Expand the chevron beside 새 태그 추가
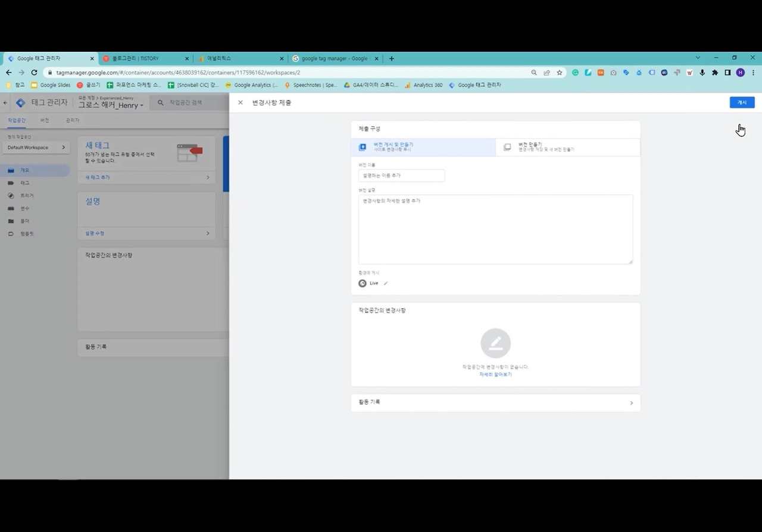The image size is (762, 532). pos(208,177)
